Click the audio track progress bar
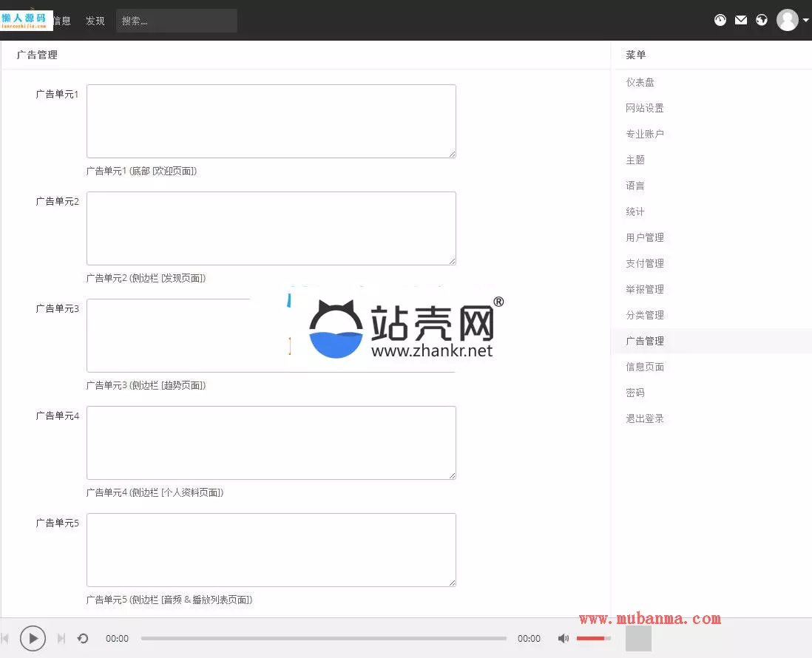The width and height of the screenshot is (812, 658). pyautogui.click(x=323, y=638)
